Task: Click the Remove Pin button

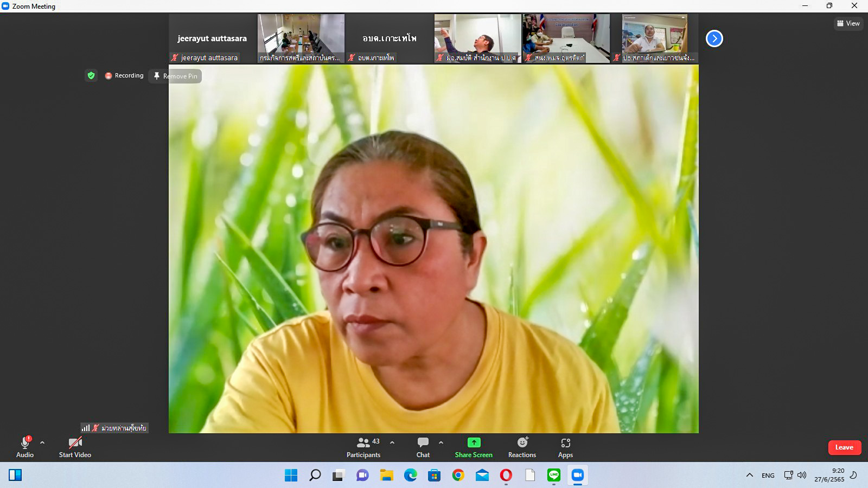Action: (175, 76)
